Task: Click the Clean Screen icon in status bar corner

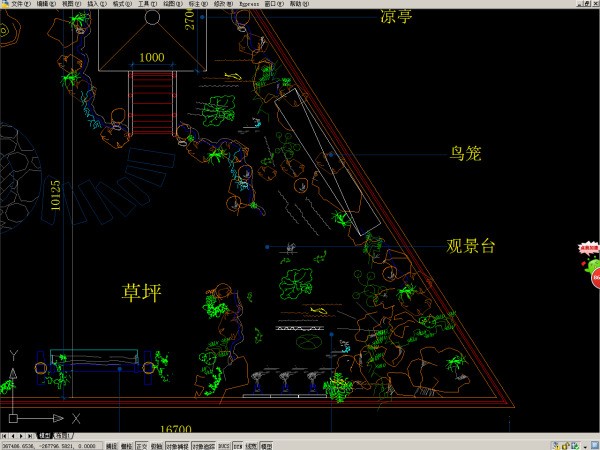Action: pos(593,445)
